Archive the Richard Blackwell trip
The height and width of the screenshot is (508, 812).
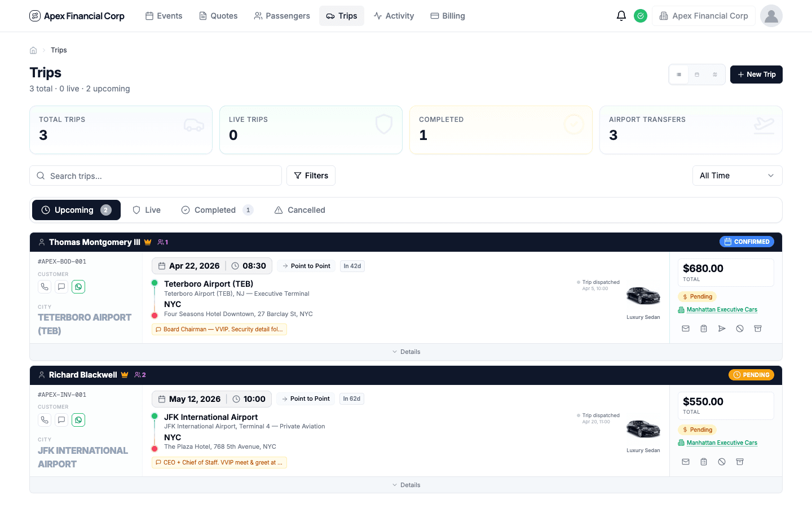(x=740, y=461)
